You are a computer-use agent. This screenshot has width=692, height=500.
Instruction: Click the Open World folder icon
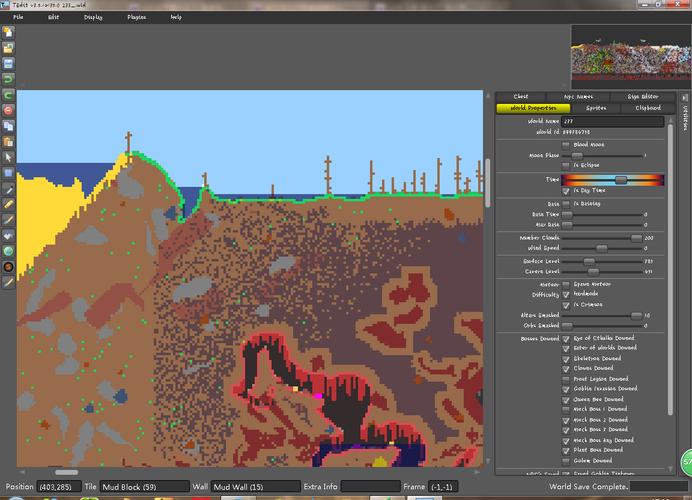[8, 48]
